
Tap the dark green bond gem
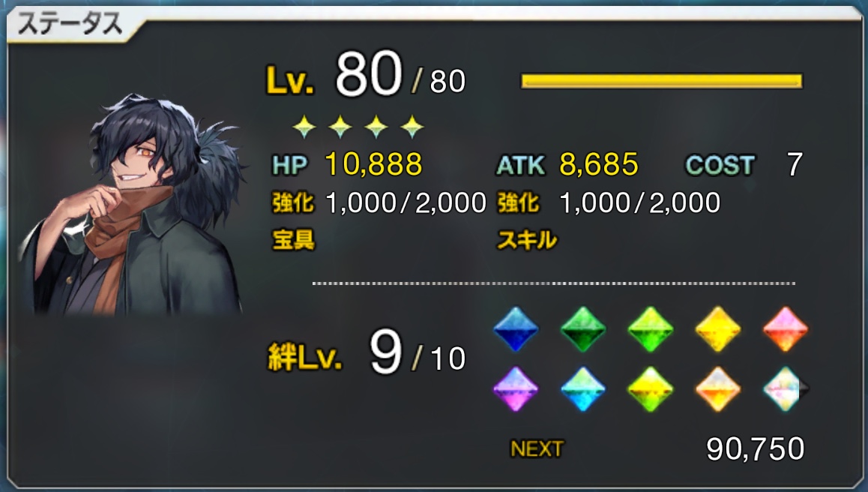tap(583, 329)
